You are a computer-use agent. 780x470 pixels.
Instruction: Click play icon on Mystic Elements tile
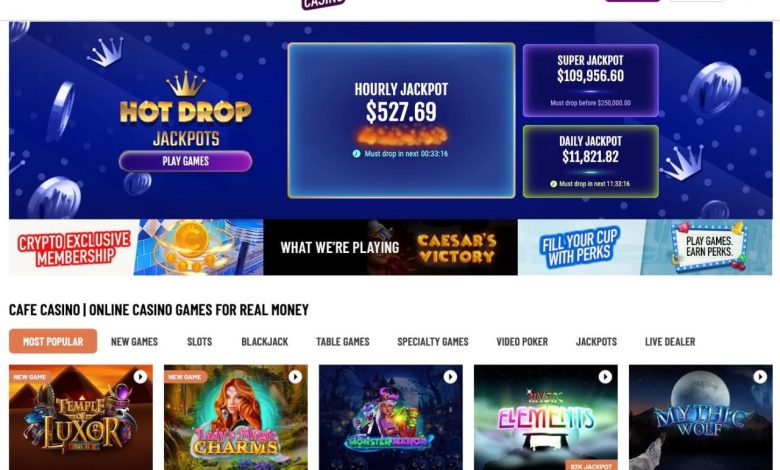[605, 377]
